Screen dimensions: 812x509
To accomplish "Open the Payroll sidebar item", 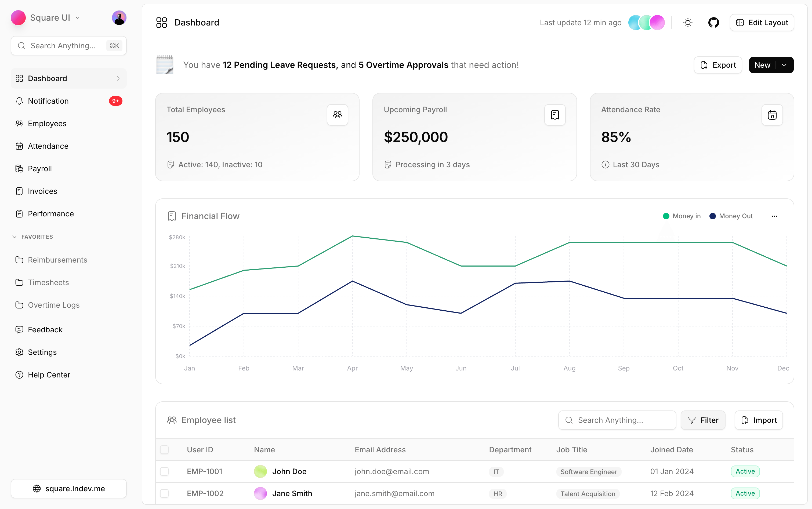I will [40, 169].
